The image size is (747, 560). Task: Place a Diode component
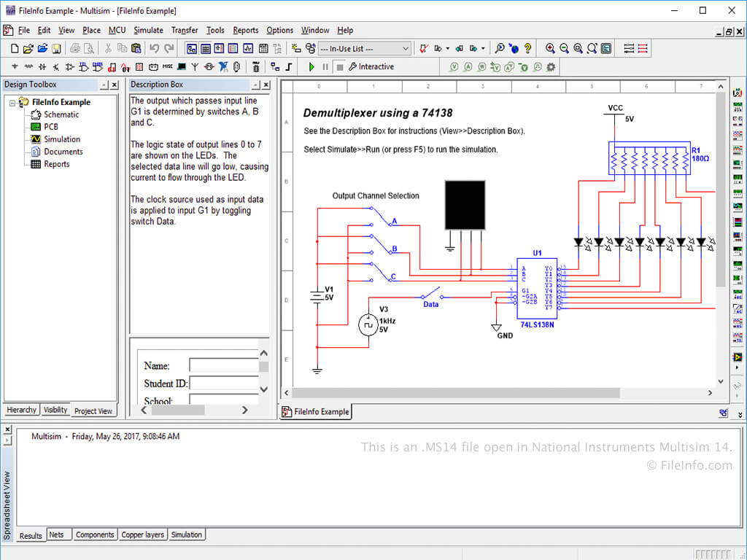(x=42, y=66)
